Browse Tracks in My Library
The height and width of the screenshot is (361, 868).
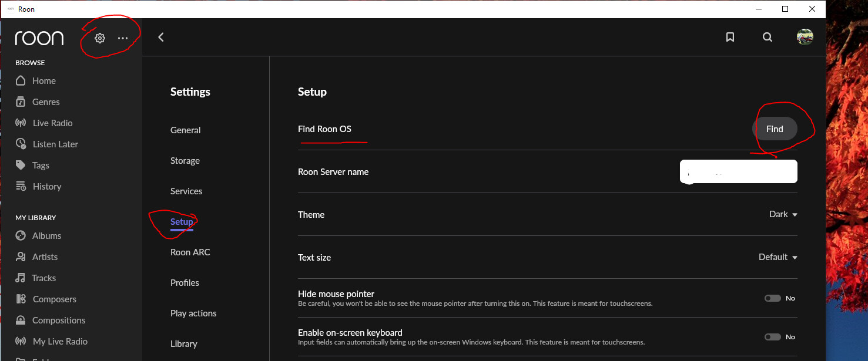pos(44,278)
